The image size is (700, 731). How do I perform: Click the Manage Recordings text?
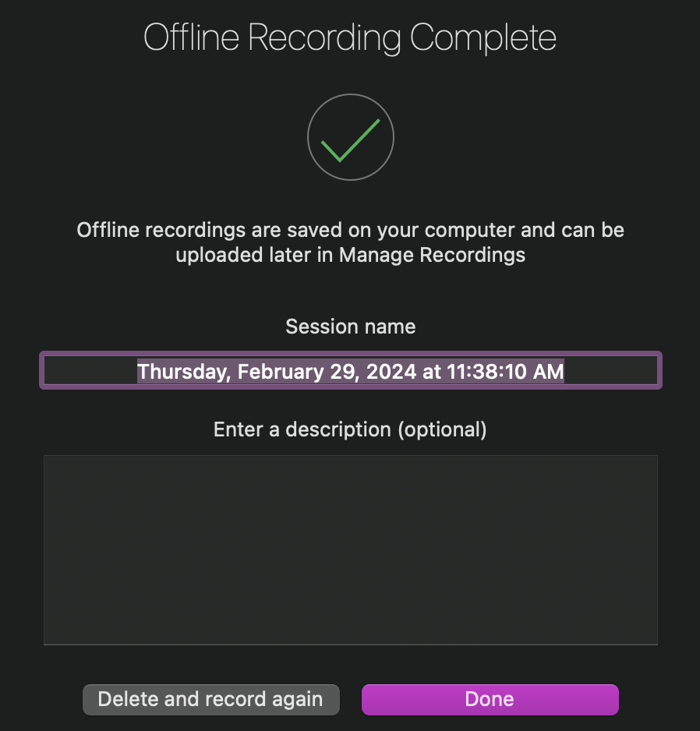432,255
